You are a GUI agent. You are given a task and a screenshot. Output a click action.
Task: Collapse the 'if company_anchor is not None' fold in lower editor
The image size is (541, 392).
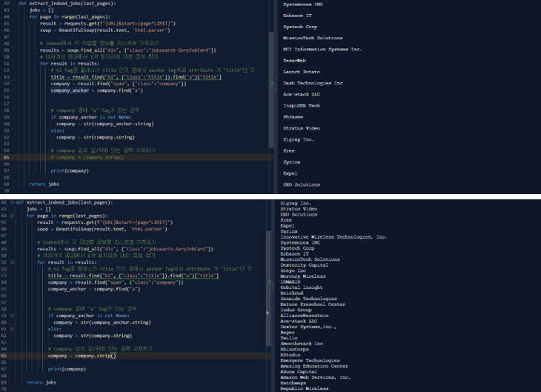pyautogui.click(x=12, y=316)
